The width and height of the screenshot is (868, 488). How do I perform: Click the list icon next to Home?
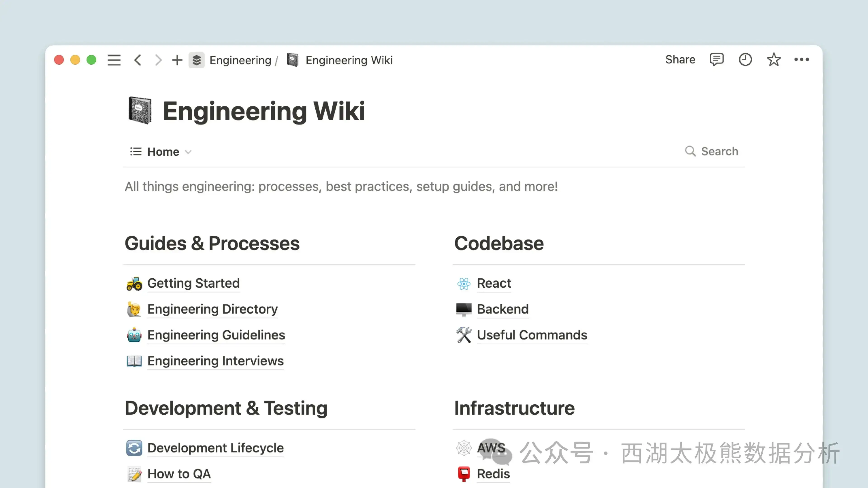[135, 152]
